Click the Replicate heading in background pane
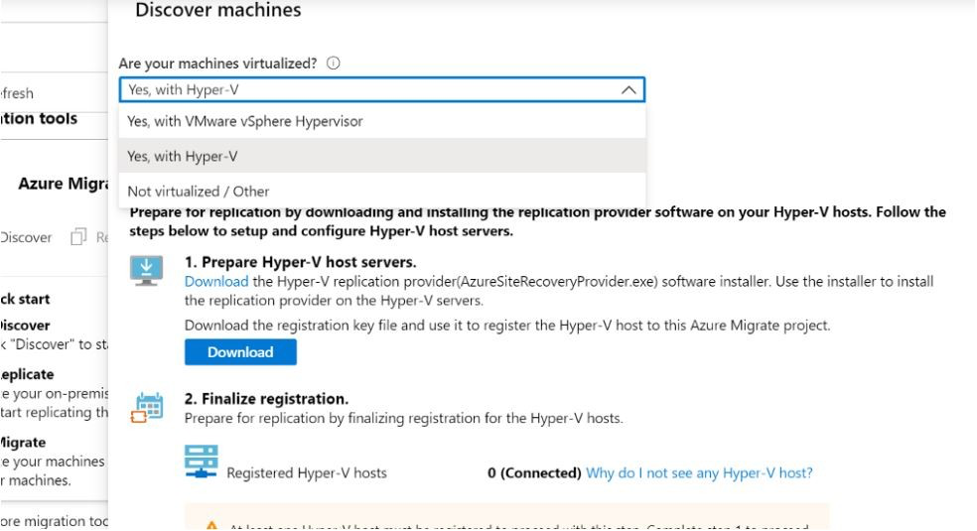 27,375
